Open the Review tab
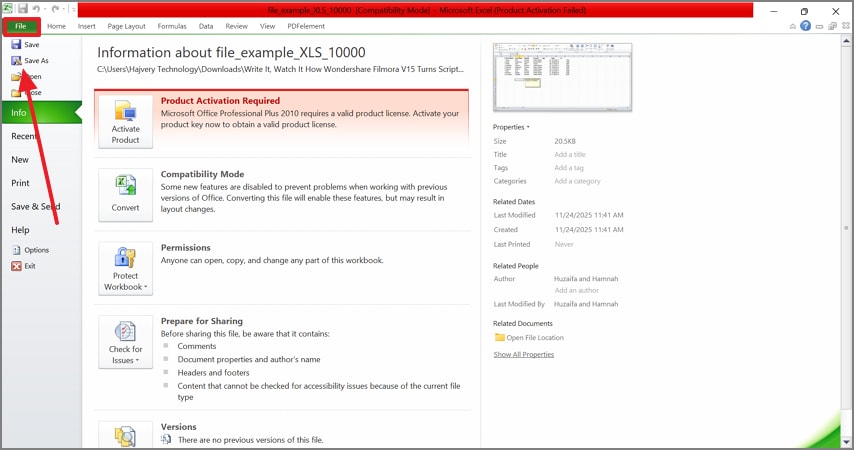This screenshot has height=450, width=854. coord(236,26)
